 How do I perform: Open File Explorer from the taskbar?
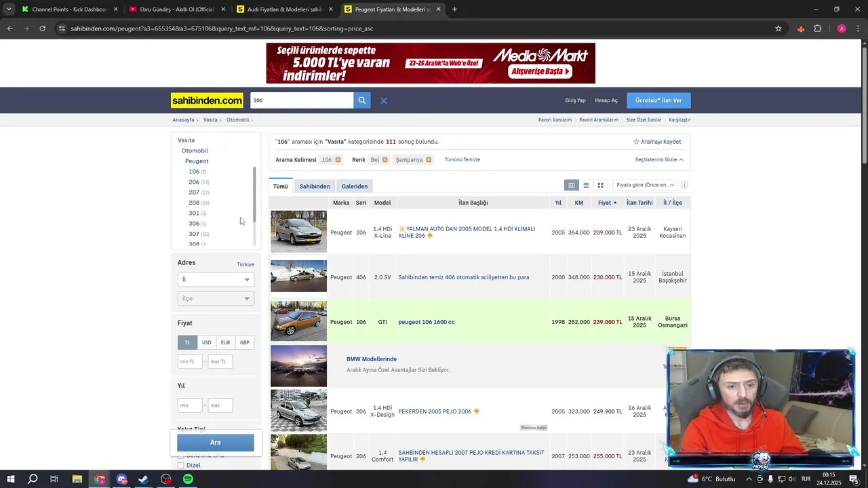coord(77,479)
